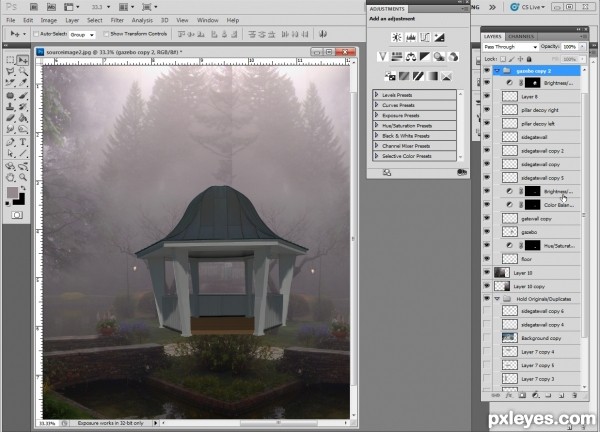Image resolution: width=600 pixels, height=432 pixels.
Task: Add a Vibrance adjustment
Action: tap(383, 57)
